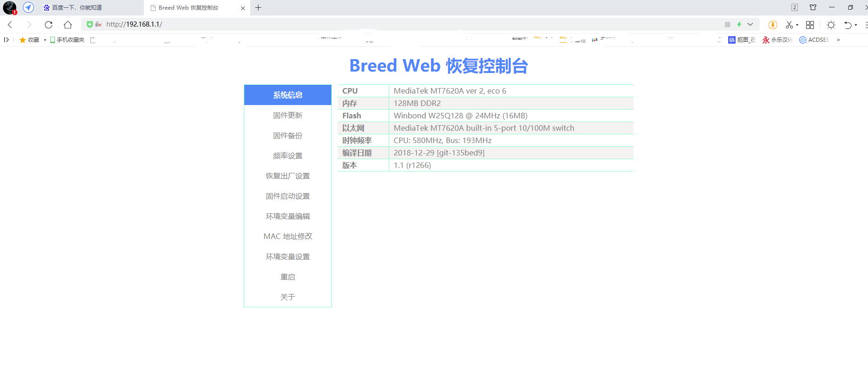The image size is (868, 383).
Task: Open 手机收藏夹 mobile bookmarks
Action: [x=67, y=40]
